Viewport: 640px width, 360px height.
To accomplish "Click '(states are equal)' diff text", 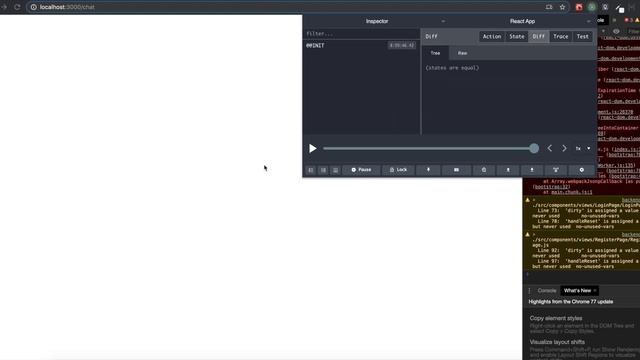I will 452,68.
